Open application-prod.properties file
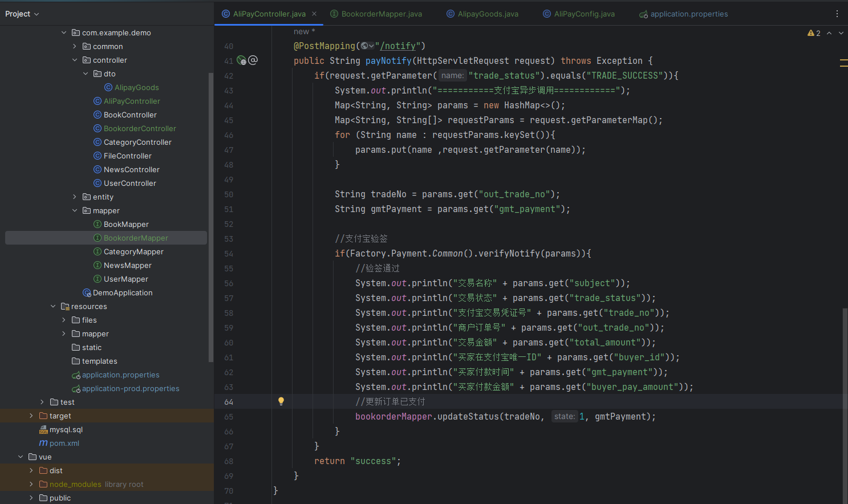This screenshot has height=504, width=848. pos(125,388)
